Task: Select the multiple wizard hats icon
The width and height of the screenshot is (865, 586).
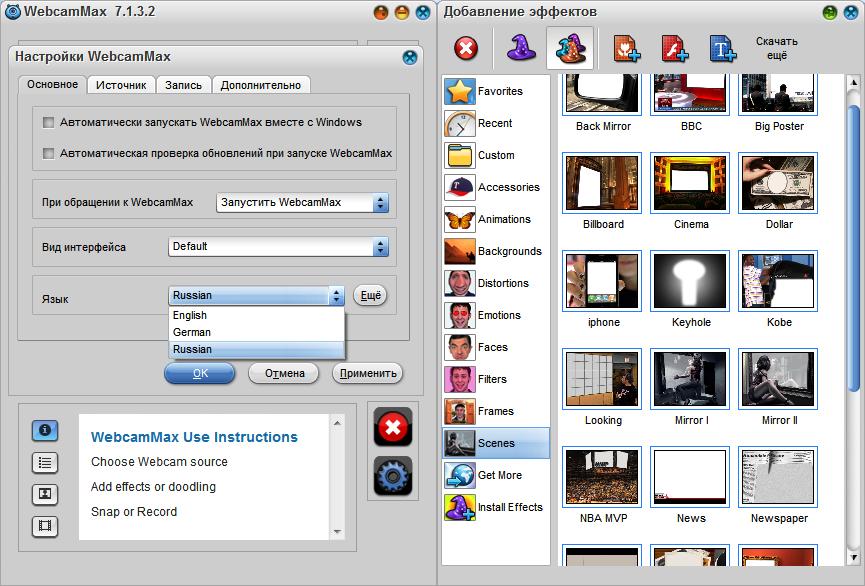Action: coord(570,48)
